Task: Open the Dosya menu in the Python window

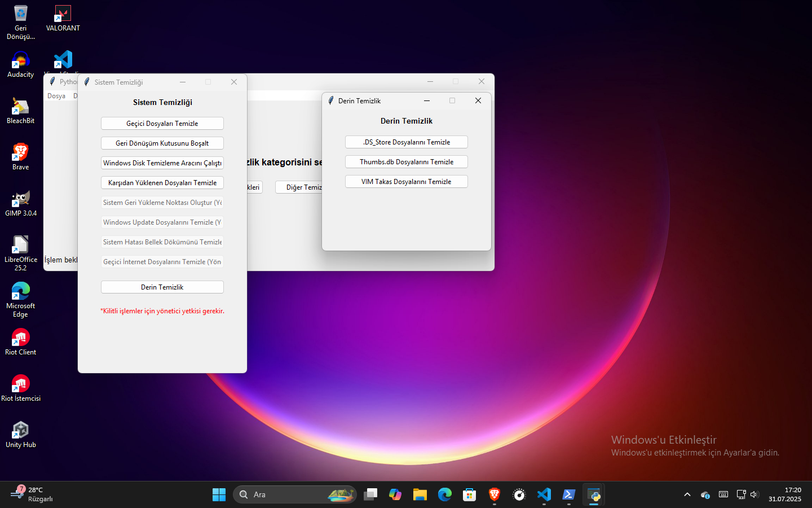Action: click(56, 96)
